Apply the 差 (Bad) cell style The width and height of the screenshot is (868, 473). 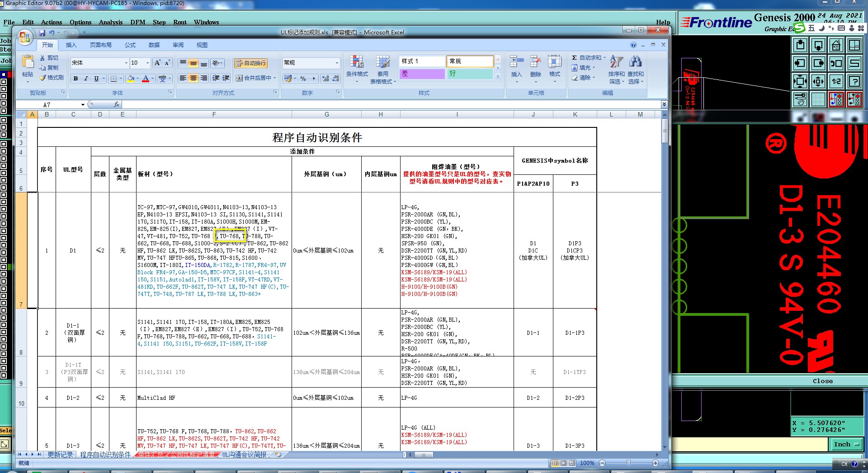pyautogui.click(x=422, y=74)
